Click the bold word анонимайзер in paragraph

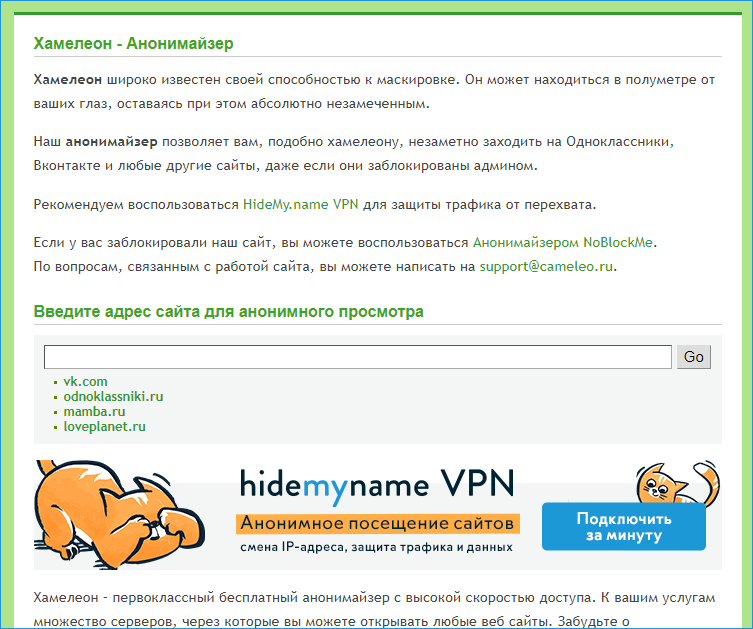pyautogui.click(x=111, y=142)
